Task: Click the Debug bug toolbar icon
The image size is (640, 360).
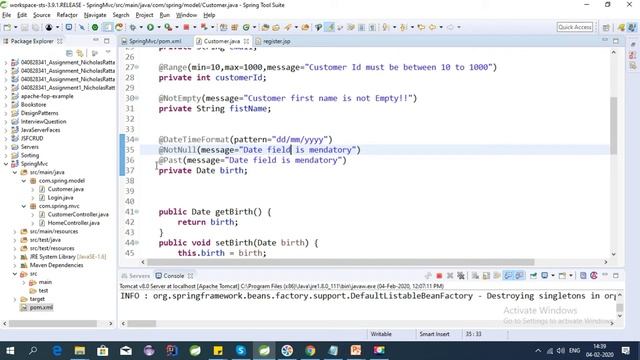Action: coord(133,27)
